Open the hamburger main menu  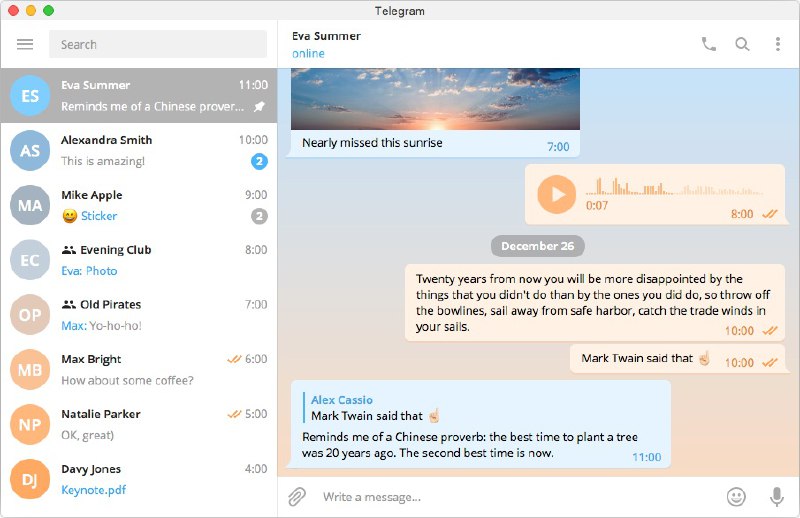coord(24,44)
